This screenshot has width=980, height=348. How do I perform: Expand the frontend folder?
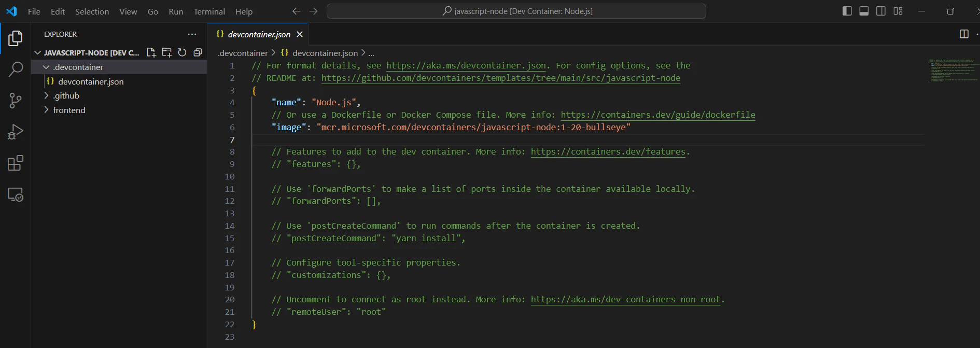click(x=46, y=110)
